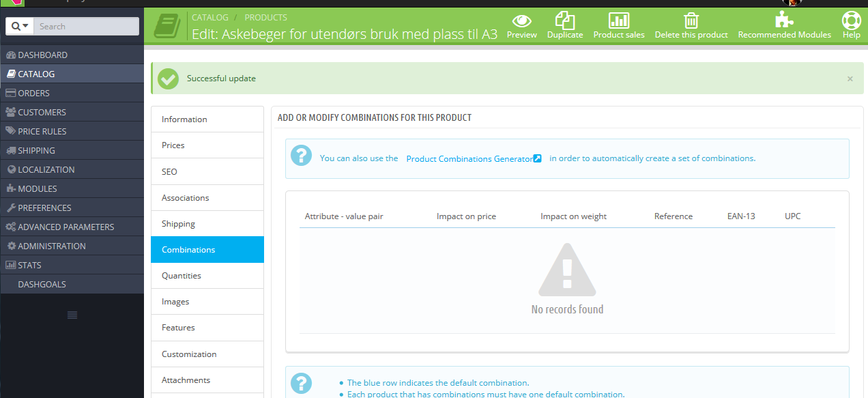Go to Products breadcrumb link
The image size is (868, 398).
click(x=265, y=17)
